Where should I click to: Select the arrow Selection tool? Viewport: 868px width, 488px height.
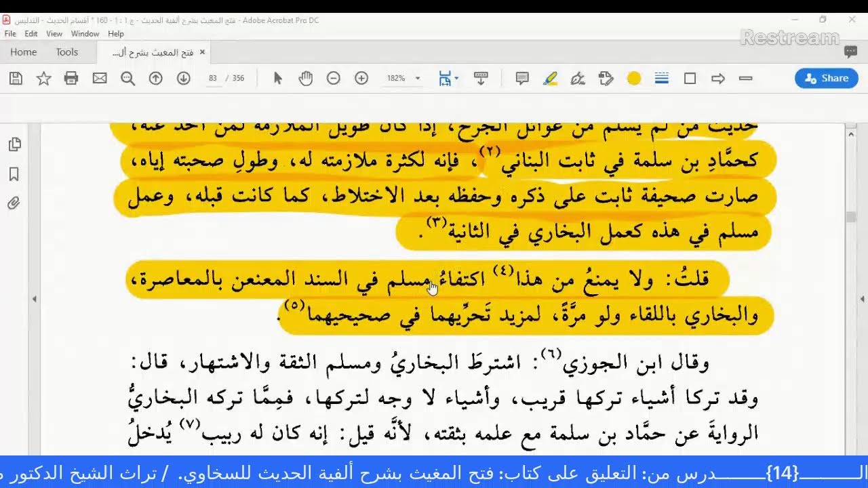click(x=277, y=79)
